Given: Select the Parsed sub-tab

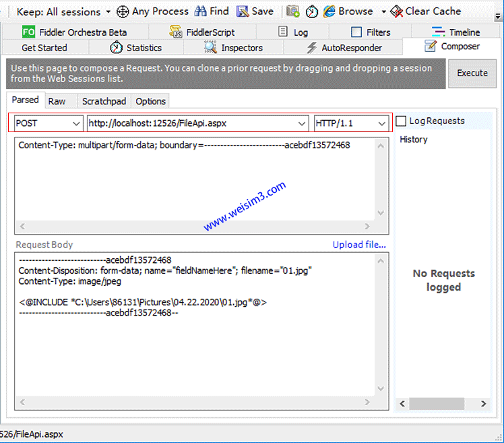Looking at the screenshot, I should point(26,100).
